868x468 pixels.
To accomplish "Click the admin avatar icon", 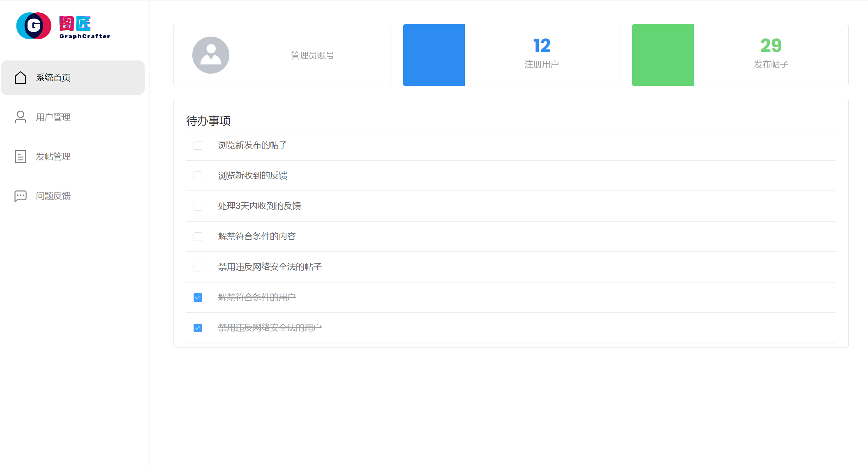I will pyautogui.click(x=211, y=55).
